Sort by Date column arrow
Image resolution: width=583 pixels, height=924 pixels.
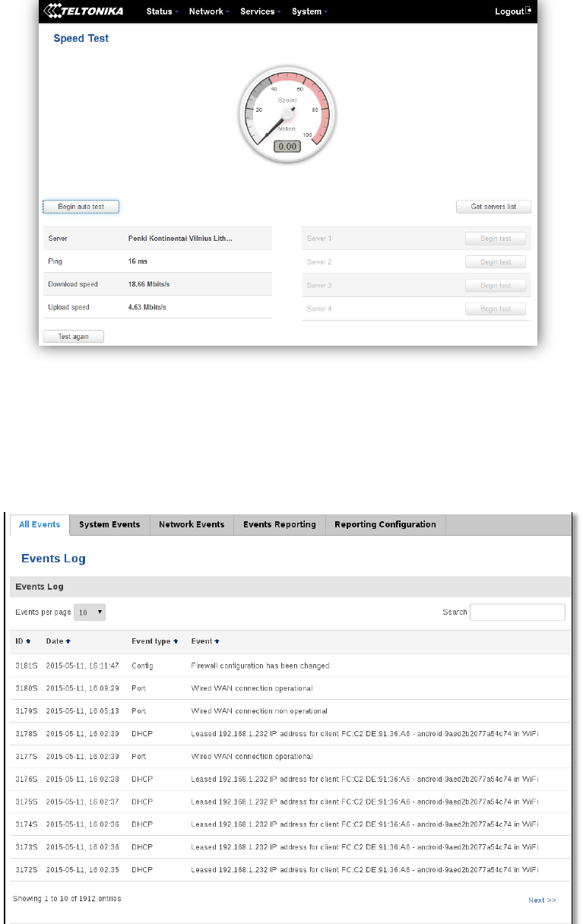[68, 641]
